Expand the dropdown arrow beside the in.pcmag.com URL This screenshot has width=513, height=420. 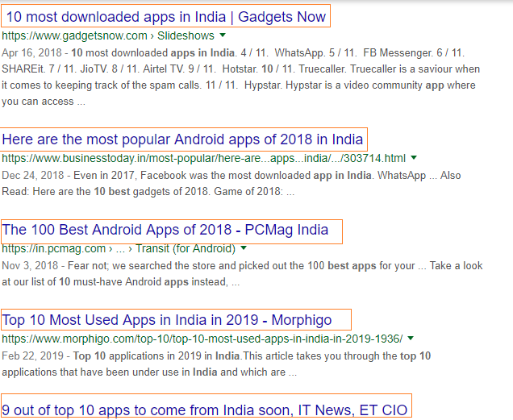click(x=240, y=249)
